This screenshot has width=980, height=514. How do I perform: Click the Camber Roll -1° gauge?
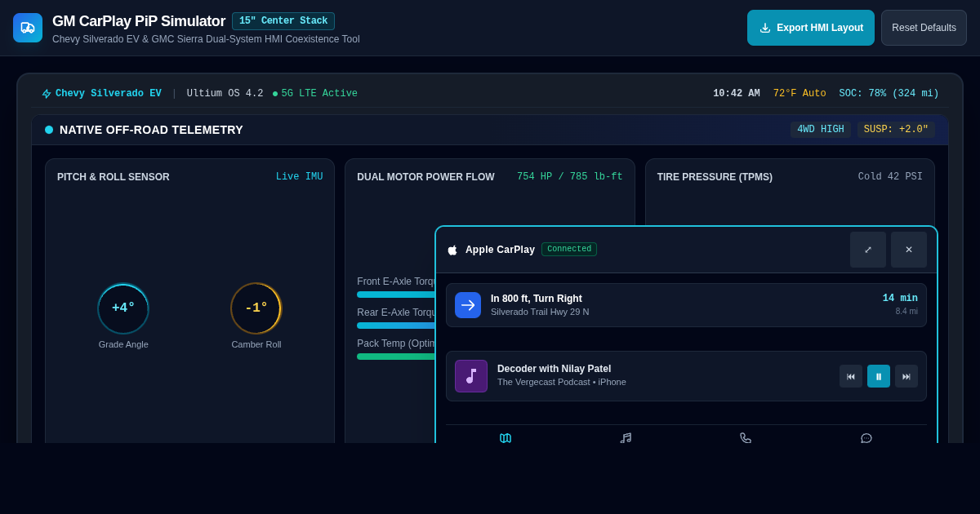click(x=256, y=308)
